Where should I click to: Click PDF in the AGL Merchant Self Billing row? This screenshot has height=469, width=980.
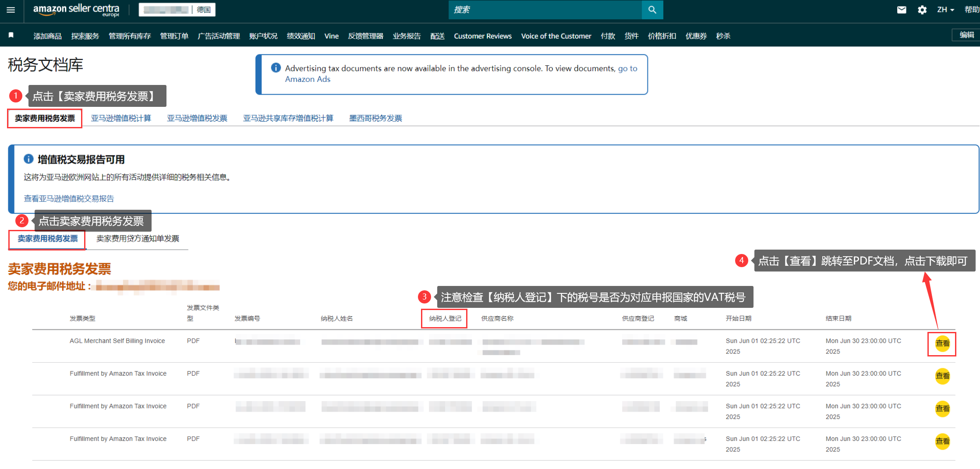[x=193, y=341]
